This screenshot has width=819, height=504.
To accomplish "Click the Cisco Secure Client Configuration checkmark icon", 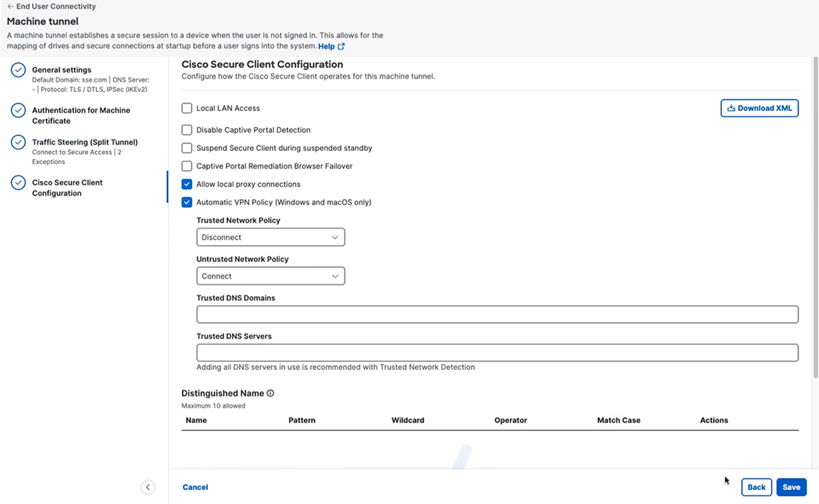I will click(18, 183).
